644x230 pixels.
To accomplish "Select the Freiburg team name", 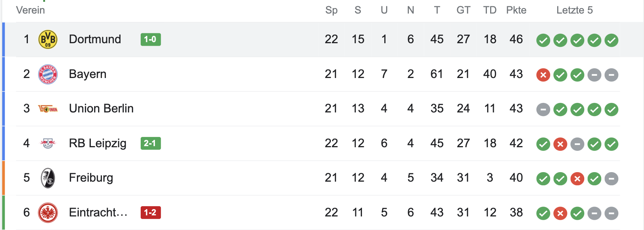I will (x=91, y=178).
